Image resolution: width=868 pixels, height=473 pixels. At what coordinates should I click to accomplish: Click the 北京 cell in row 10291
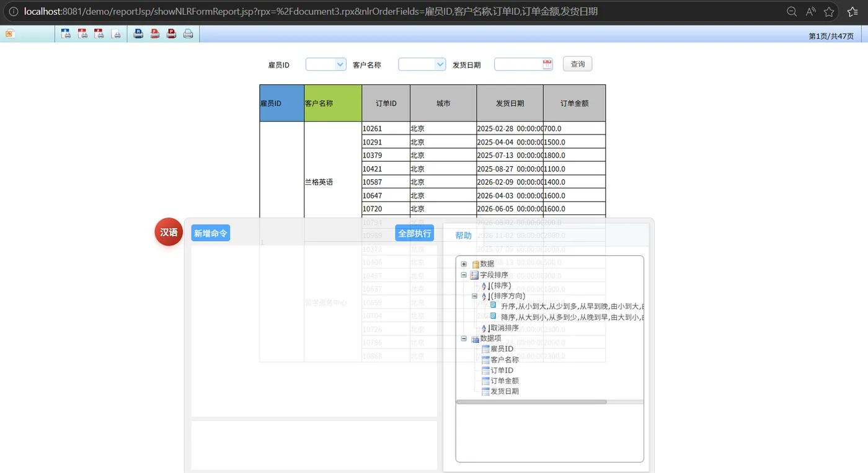coord(443,142)
